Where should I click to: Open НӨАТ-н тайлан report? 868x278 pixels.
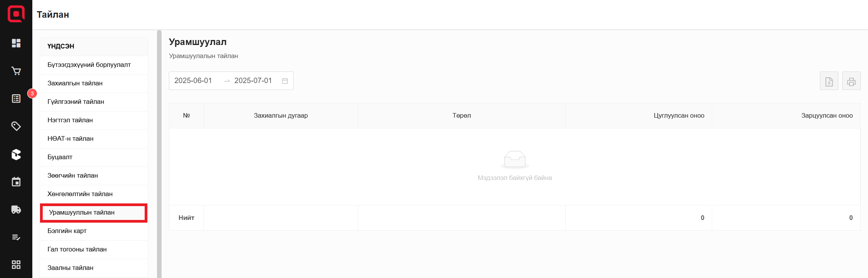pos(70,139)
